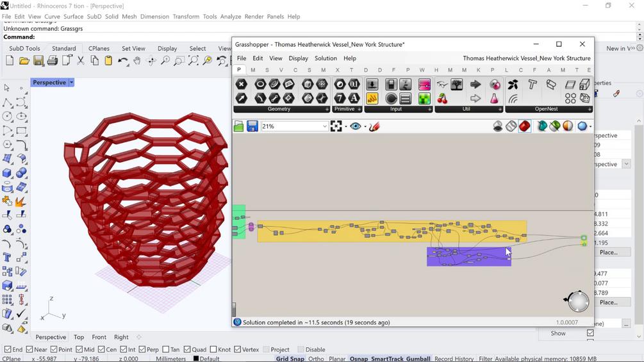The width and height of the screenshot is (644, 362).
Task: Toggle the Vertex osnap checkbox
Action: pos(237,349)
